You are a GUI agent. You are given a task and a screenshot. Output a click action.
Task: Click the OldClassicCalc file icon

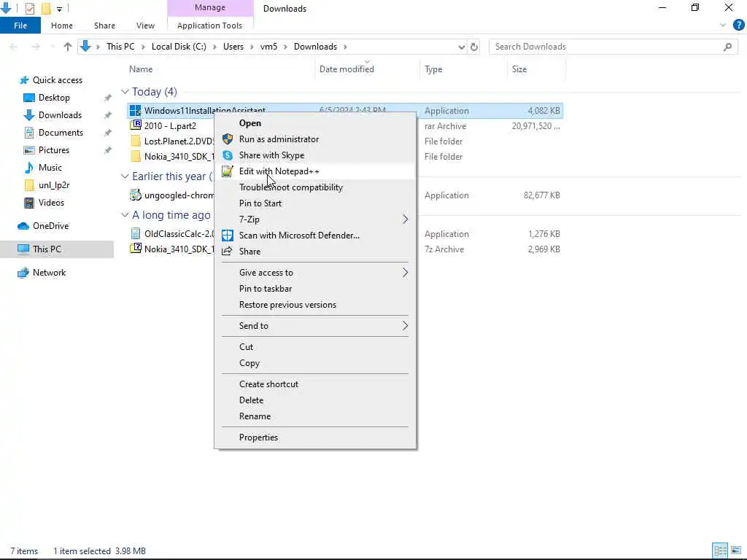point(135,234)
